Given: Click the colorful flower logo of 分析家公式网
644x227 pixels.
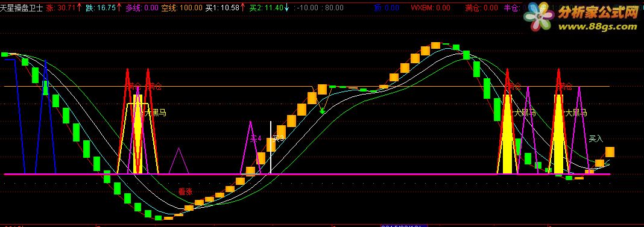Looking at the screenshot, I should coord(539,17).
